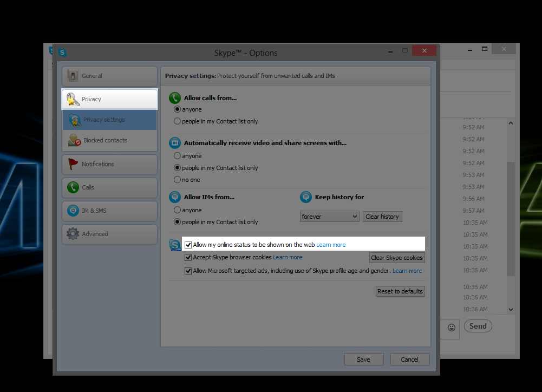Open the Privacy options tab
The width and height of the screenshot is (542, 392).
click(109, 99)
